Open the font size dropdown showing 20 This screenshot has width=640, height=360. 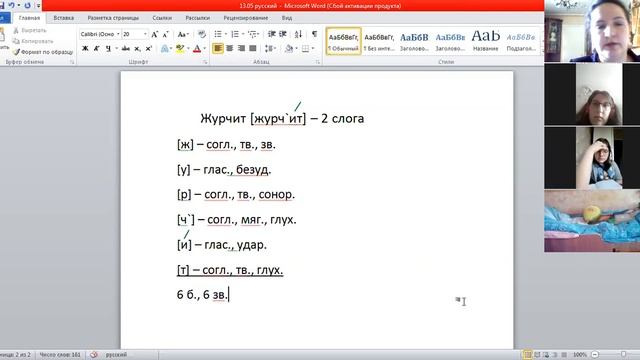click(x=145, y=34)
